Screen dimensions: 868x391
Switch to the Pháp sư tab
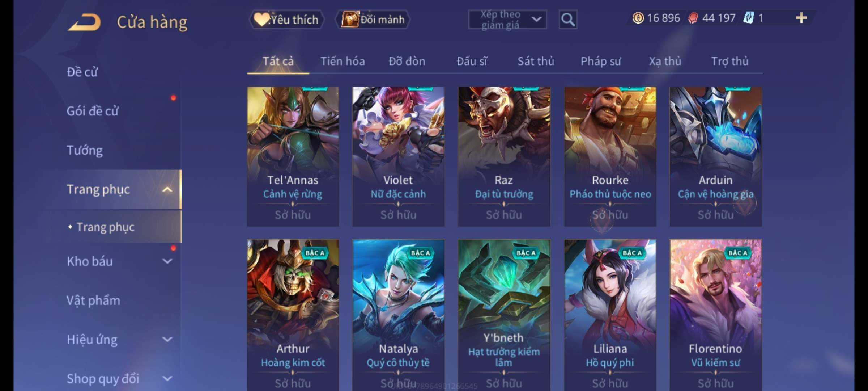click(x=600, y=61)
